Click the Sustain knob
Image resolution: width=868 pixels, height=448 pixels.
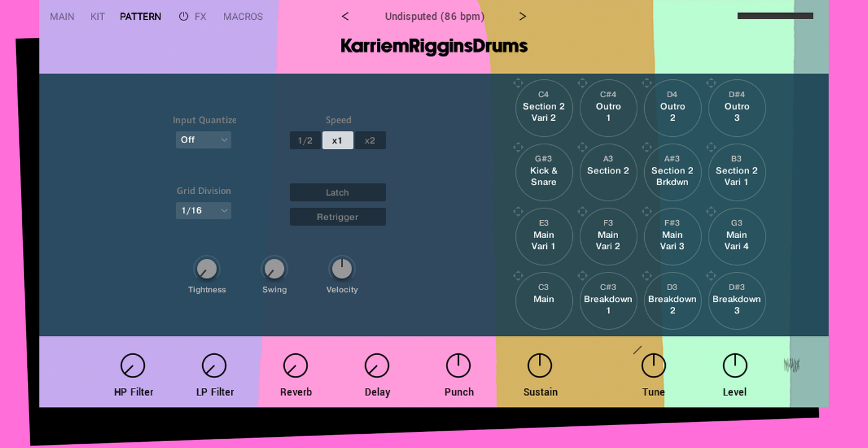pos(540,366)
